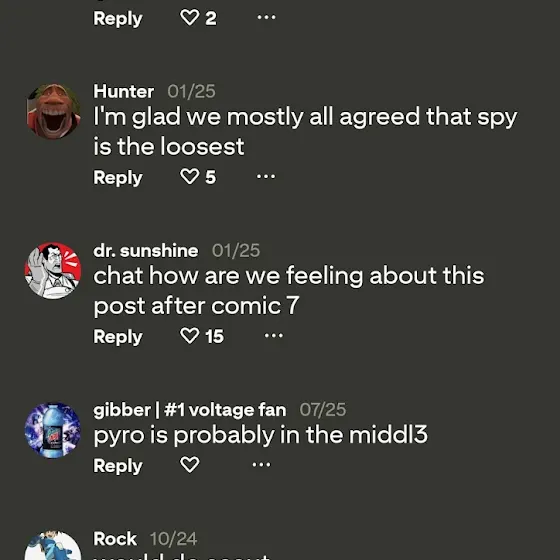
Task: Reply to Hunter's spy comment
Action: click(118, 178)
